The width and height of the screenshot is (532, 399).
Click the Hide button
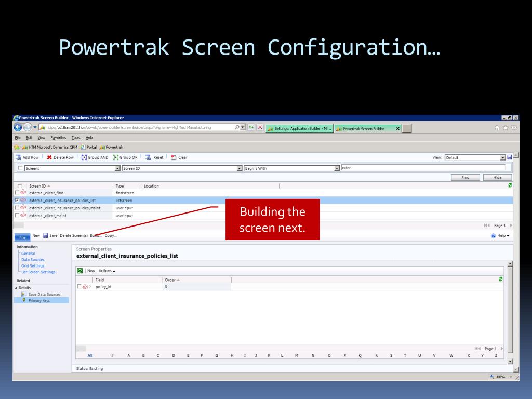coord(497,178)
